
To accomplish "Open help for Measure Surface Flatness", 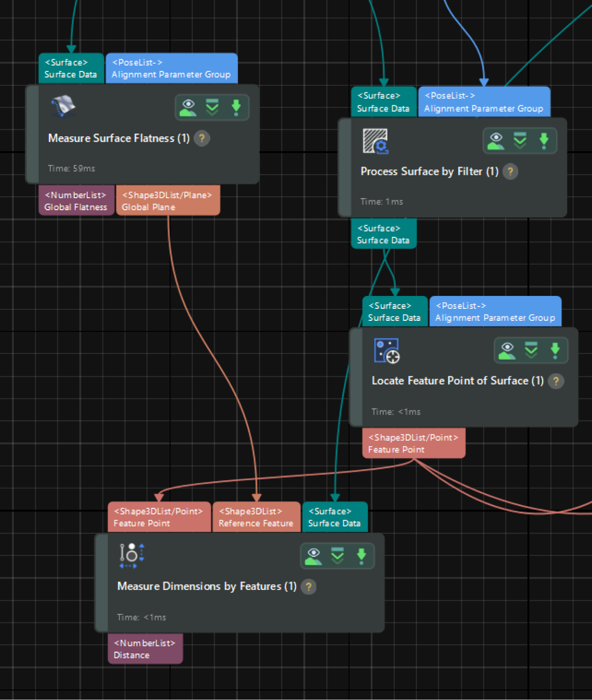I will (x=202, y=139).
